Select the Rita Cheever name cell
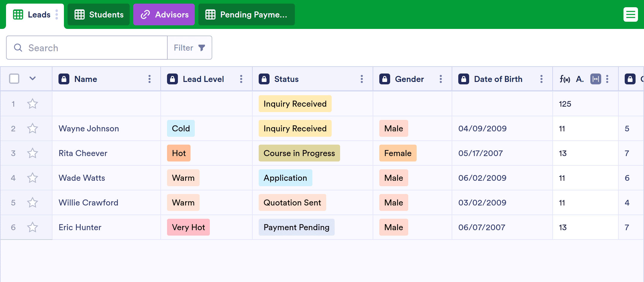Image resolution: width=644 pixels, height=282 pixels. (x=106, y=153)
